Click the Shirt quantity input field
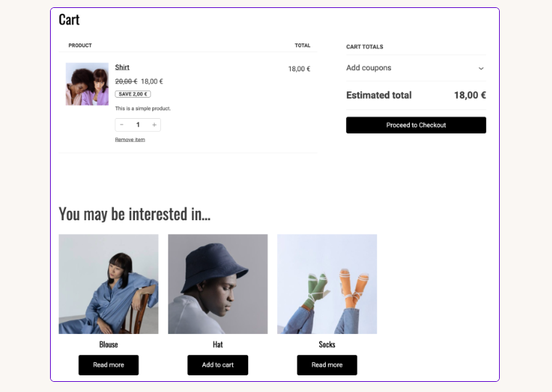 pyautogui.click(x=138, y=125)
